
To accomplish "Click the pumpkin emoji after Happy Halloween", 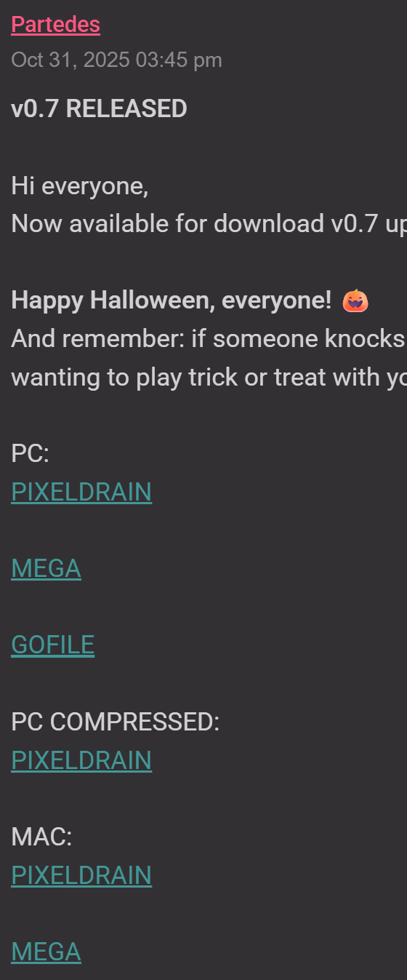I will [355, 300].
